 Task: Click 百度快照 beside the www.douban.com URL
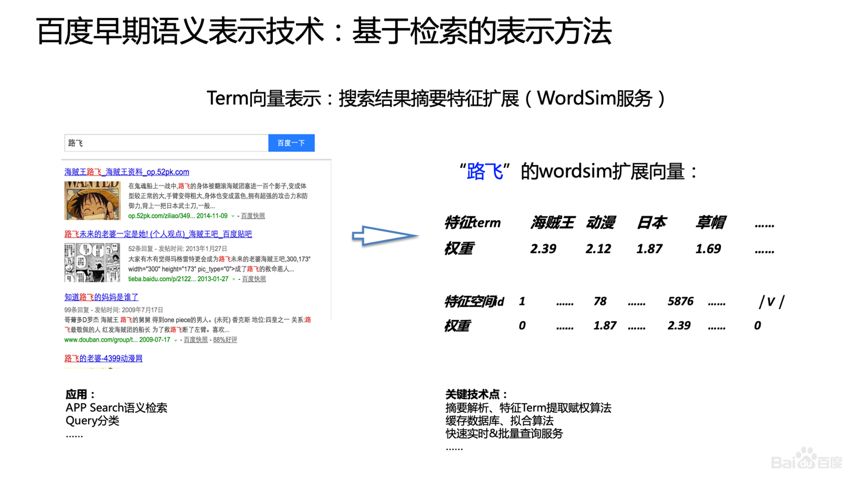pos(195,340)
